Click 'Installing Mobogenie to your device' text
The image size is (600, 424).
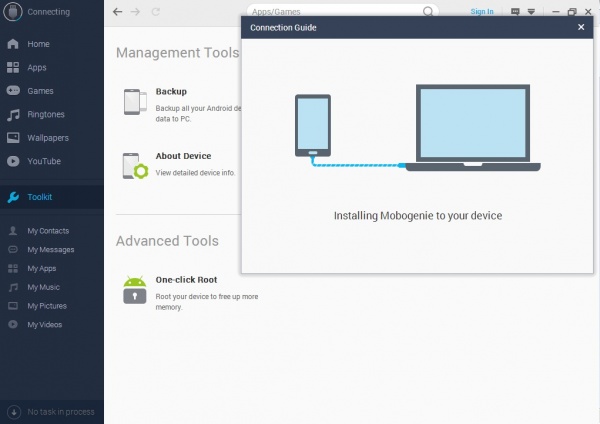[x=418, y=215]
